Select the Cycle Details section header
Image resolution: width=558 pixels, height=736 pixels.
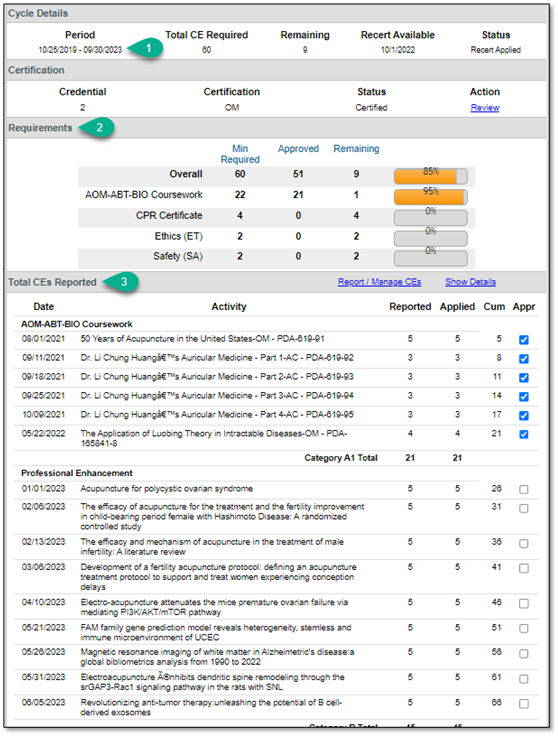[38, 13]
